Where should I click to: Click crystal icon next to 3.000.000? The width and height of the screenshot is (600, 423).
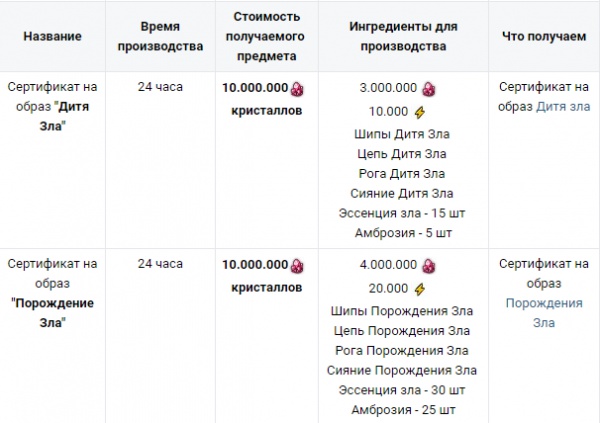tap(429, 89)
